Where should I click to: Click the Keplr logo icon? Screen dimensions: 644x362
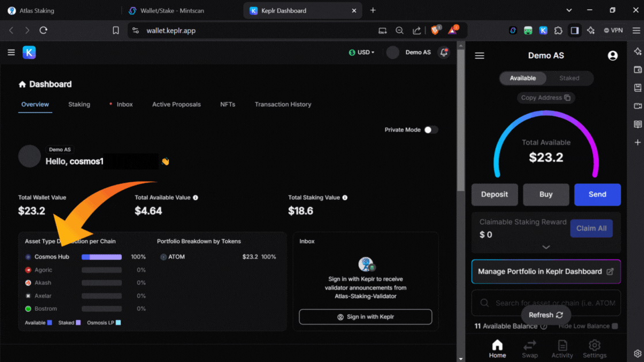coord(29,52)
